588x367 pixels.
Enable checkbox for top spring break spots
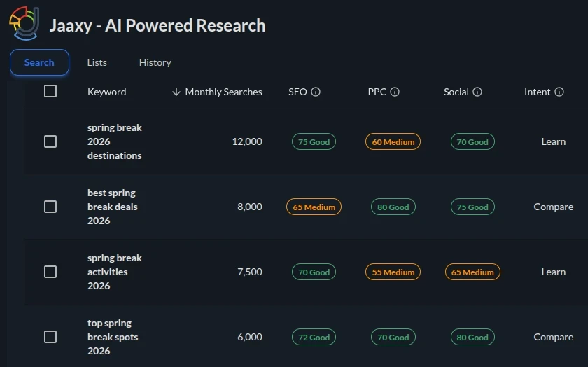50,337
